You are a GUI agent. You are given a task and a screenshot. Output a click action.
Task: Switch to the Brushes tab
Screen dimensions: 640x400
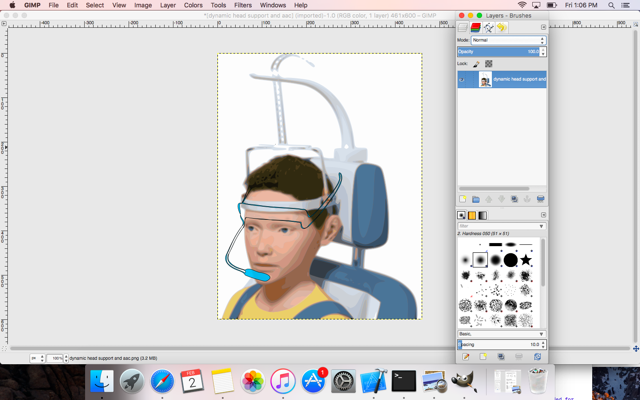[x=461, y=215]
